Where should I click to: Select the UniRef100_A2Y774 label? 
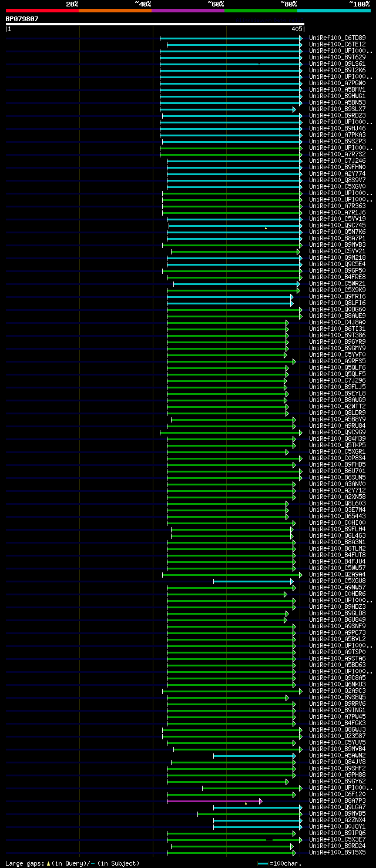(x=337, y=173)
